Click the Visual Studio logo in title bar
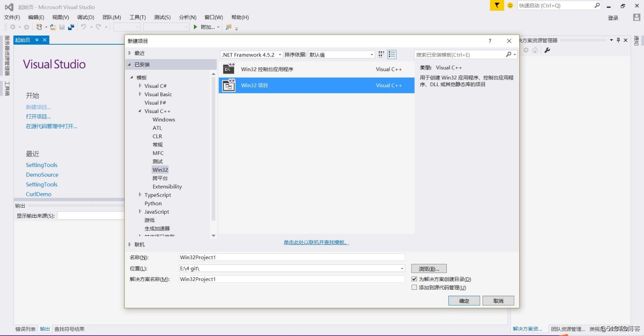644x336 pixels. click(9, 7)
